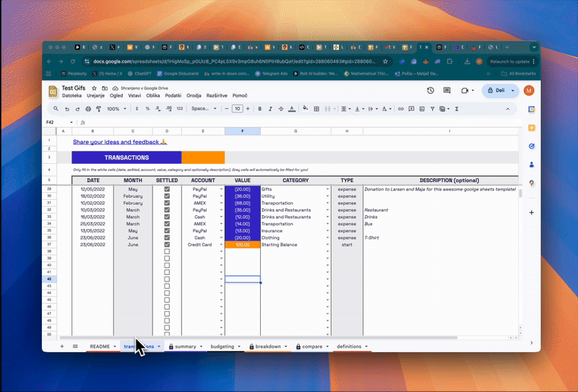Open version history clock icon
Viewport: 578px width, 392px height.
coord(431,91)
